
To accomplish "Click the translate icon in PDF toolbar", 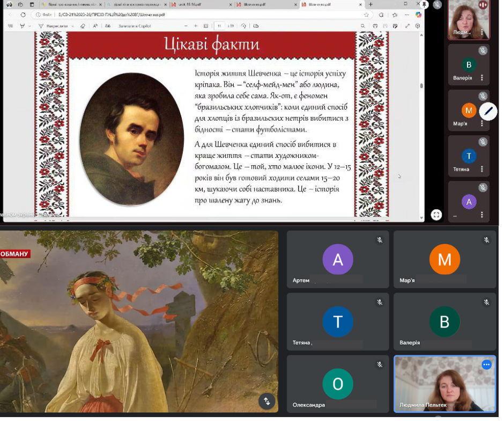I will [x=108, y=26].
